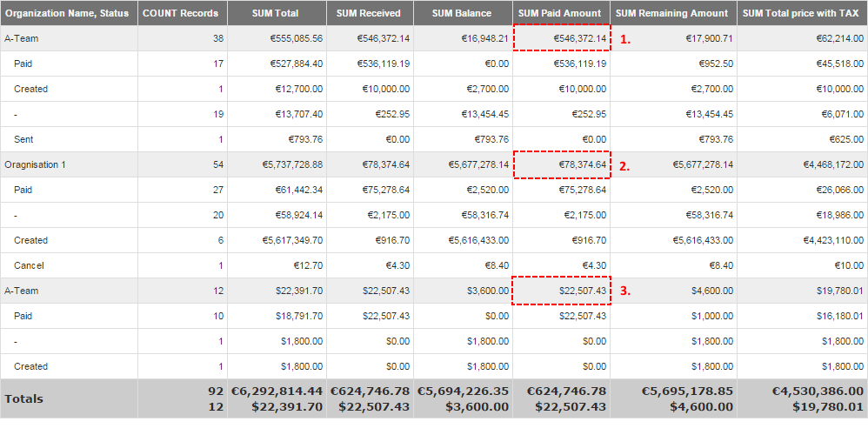The height and width of the screenshot is (435, 868).
Task: Click SUM Total price with TAX header
Action: tap(801, 13)
